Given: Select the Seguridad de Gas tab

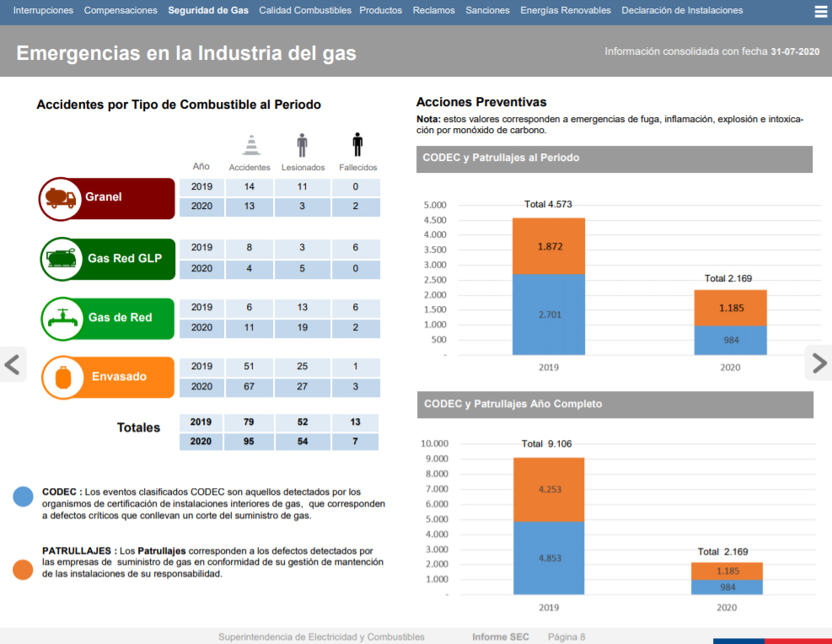Looking at the screenshot, I should [x=208, y=11].
